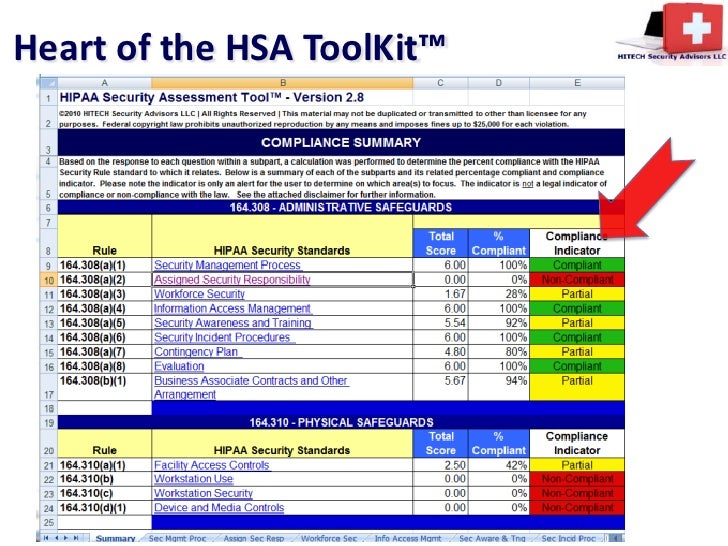728x546 pixels.
Task: Select the 4.80 total score cell
Action: pos(441,351)
